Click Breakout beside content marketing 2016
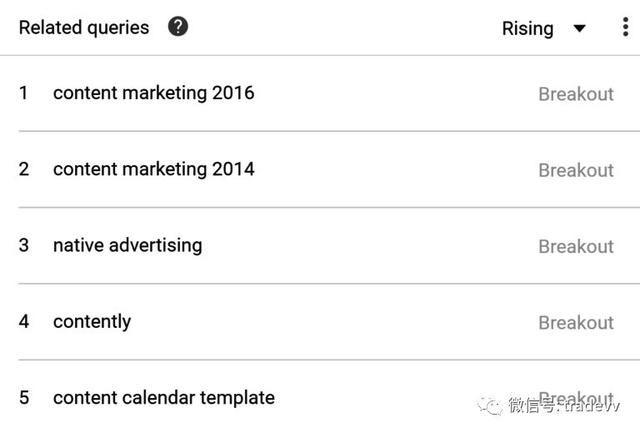The height and width of the screenshot is (433, 640). click(x=576, y=94)
